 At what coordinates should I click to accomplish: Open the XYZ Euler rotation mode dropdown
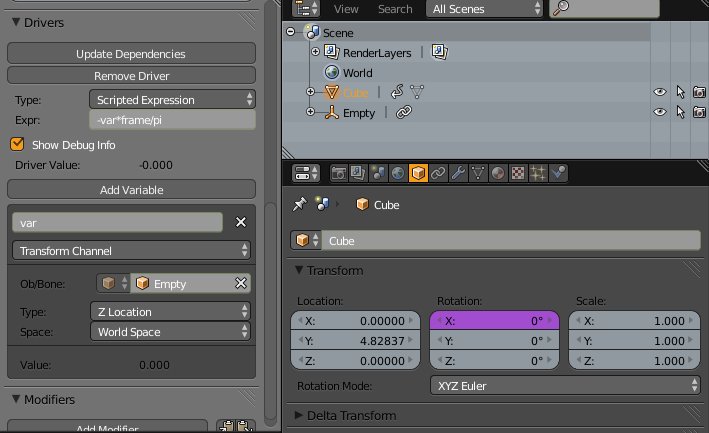pyautogui.click(x=565, y=386)
